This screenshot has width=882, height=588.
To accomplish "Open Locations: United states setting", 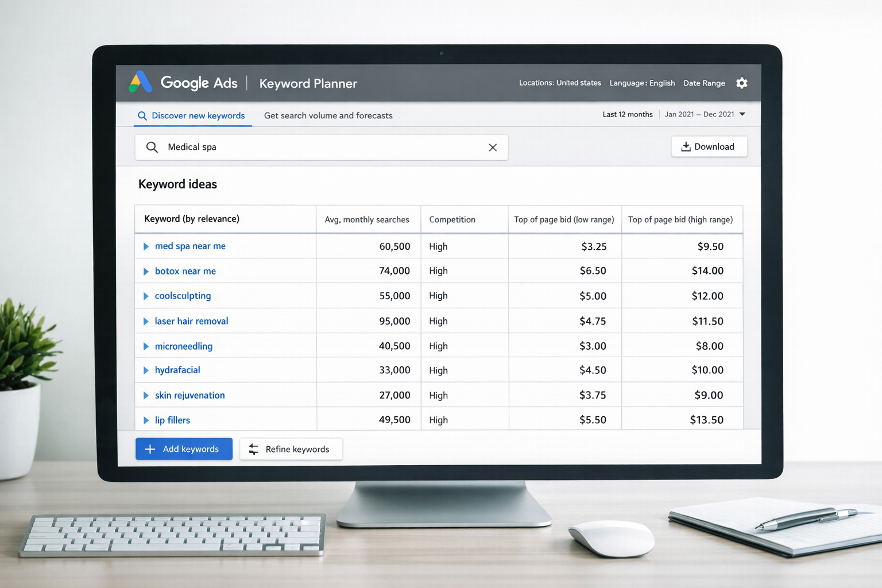I will (560, 83).
